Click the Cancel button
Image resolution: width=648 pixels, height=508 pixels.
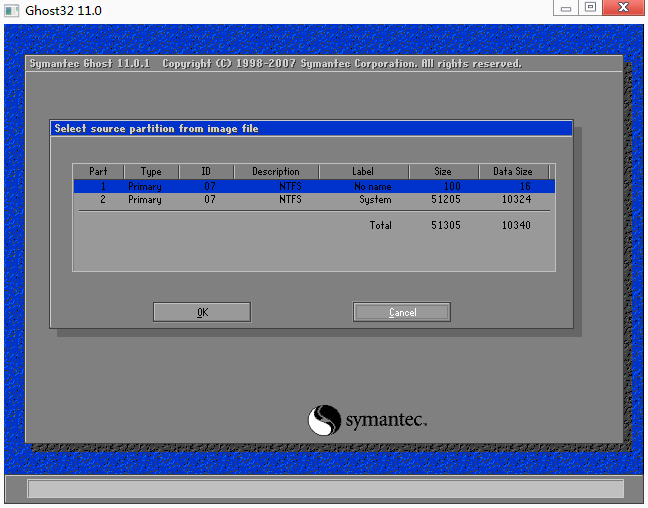[402, 312]
